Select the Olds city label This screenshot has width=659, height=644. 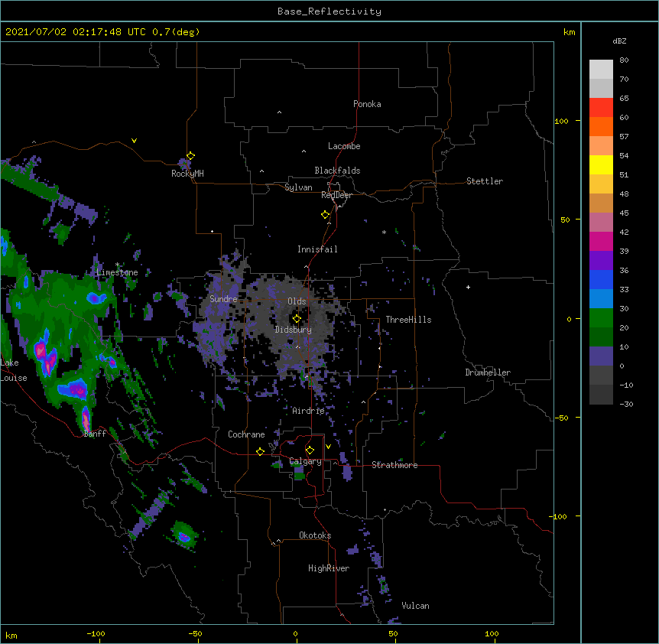click(x=297, y=301)
